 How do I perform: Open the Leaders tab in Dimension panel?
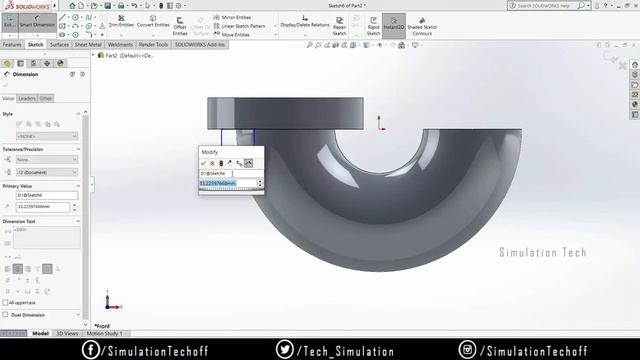pos(27,98)
